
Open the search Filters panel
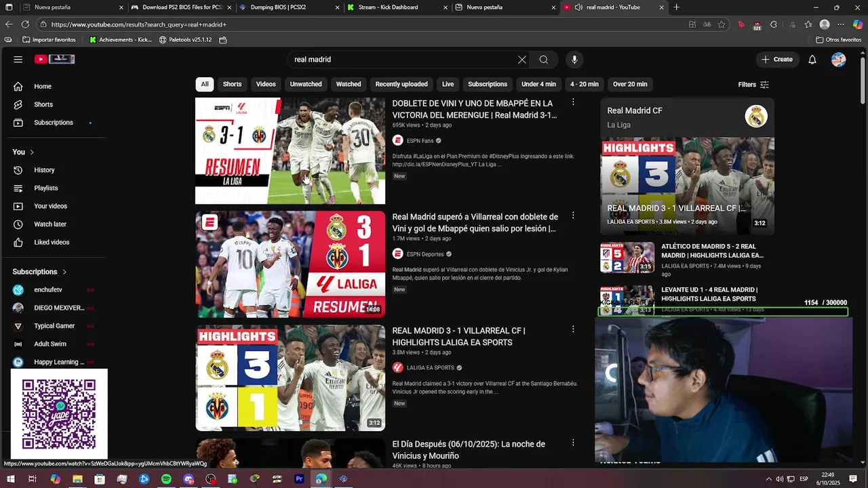tap(753, 85)
